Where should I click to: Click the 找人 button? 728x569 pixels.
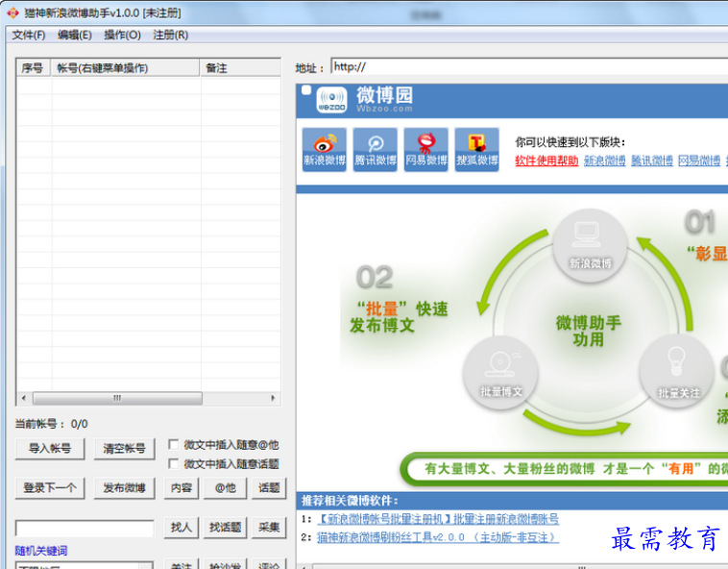pos(182,528)
